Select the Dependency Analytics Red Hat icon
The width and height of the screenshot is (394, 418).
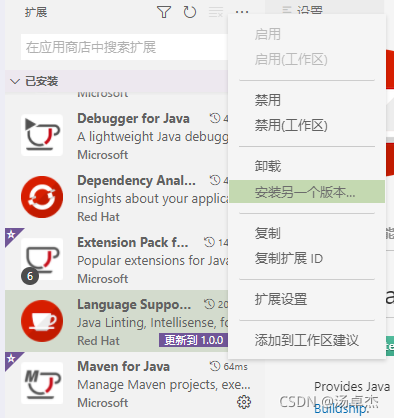[x=42, y=197]
